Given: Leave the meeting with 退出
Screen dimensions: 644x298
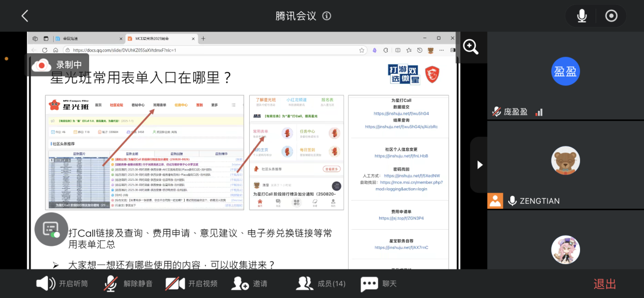Looking at the screenshot, I should coord(604,284).
